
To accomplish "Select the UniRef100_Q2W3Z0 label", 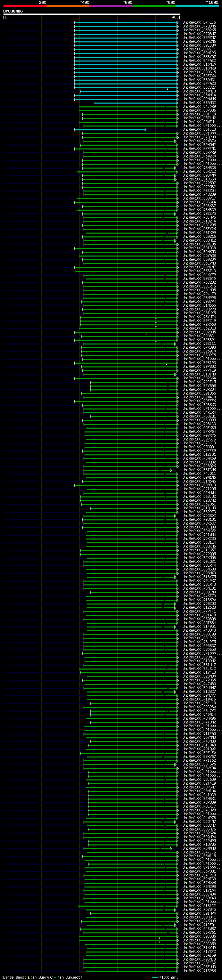I will tap(199, 141).
